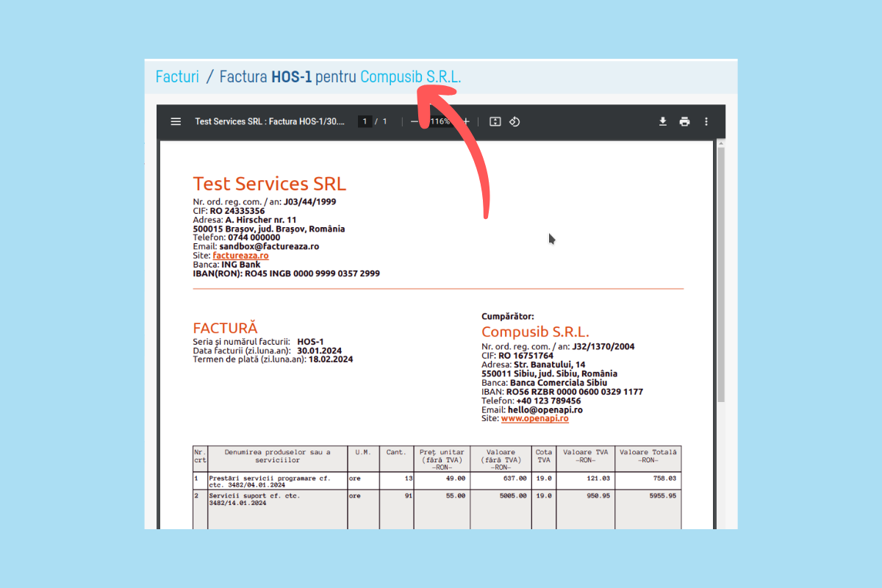Open Compusib S.R.L. breadcrumb link
This screenshot has width=882, height=588.
point(411,76)
